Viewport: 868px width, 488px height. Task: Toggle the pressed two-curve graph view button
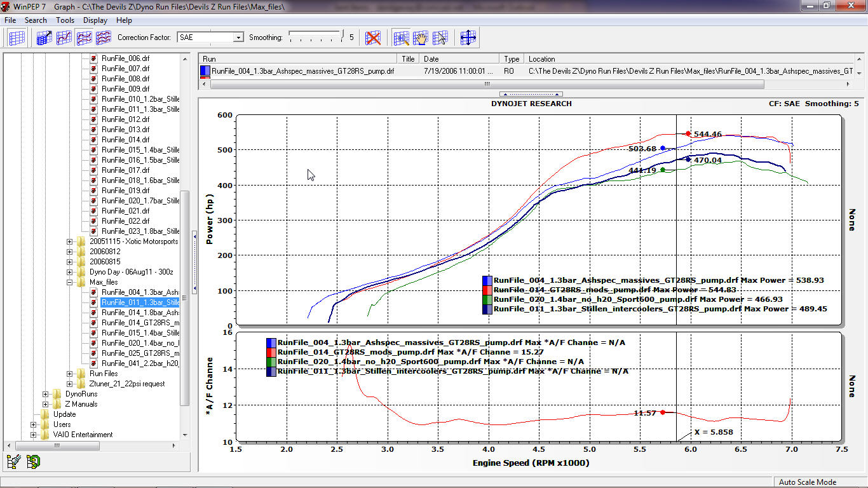[x=84, y=38]
